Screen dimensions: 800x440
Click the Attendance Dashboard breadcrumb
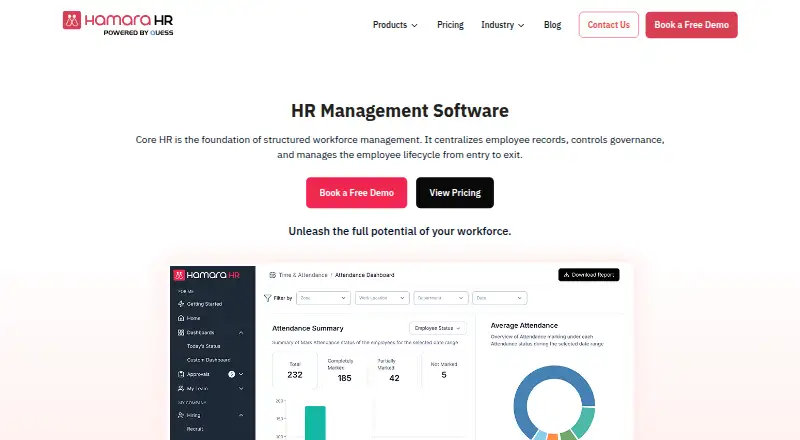click(364, 275)
